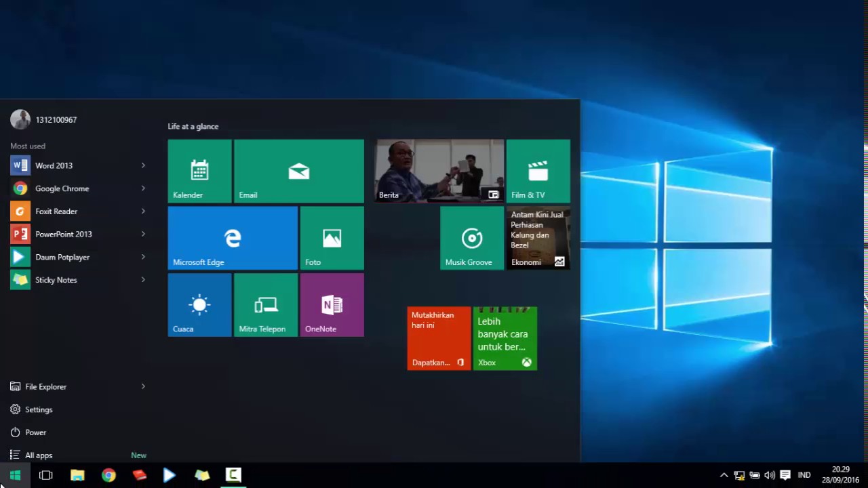Open the Action Center notifications
868x488 pixels.
pos(785,475)
